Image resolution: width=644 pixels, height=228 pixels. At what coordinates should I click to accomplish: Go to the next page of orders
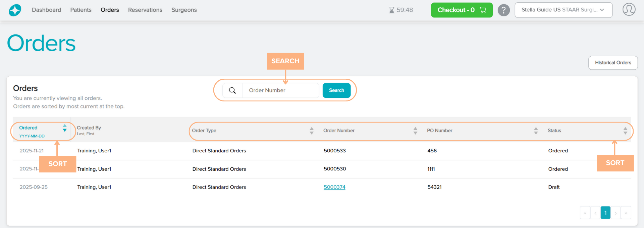click(x=615, y=213)
